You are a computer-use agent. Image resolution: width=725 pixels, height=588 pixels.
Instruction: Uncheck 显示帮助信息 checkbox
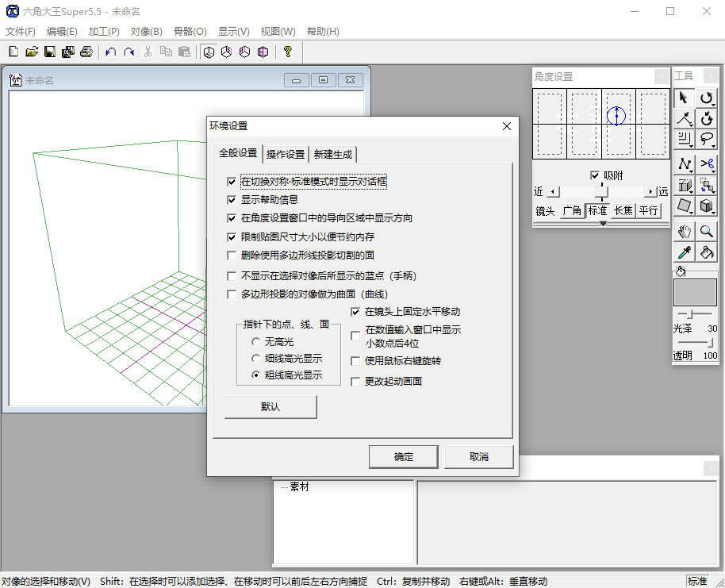point(232,200)
